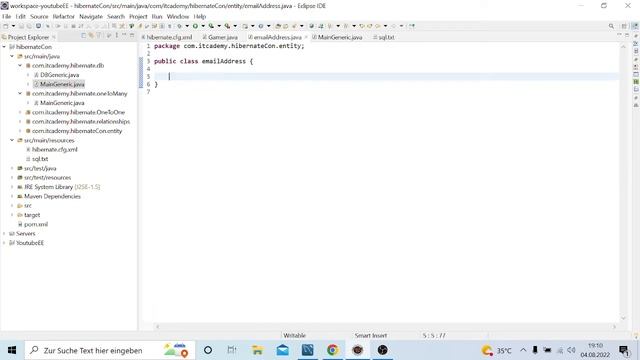Click Windows taskbar search box
The image size is (640, 360).
pos(110,350)
